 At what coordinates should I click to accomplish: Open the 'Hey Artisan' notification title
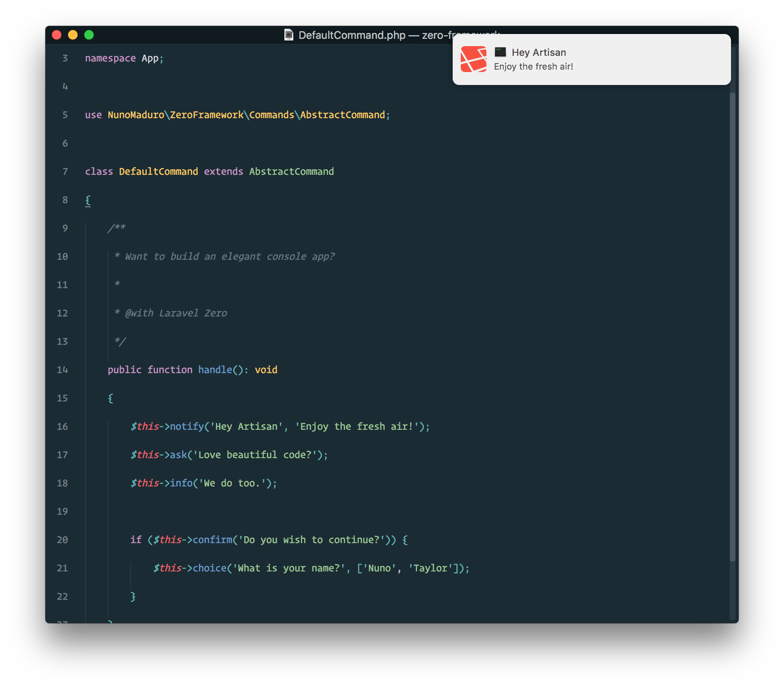[x=538, y=53]
